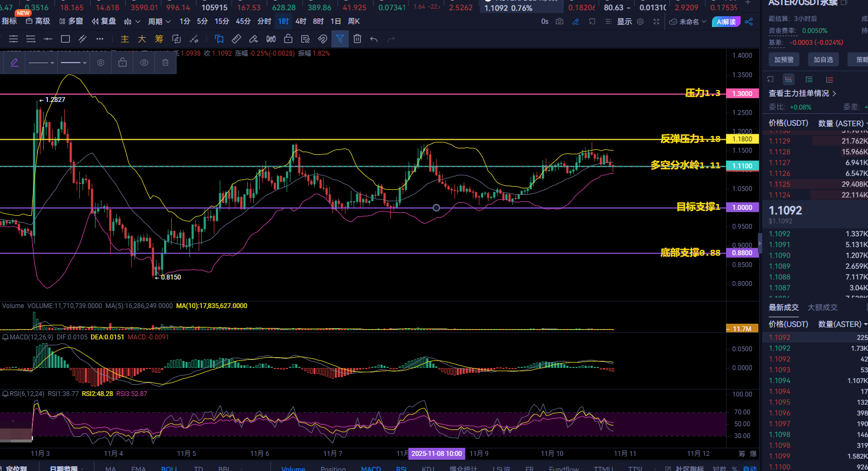Click the undo arrow in drawing toolbar
This screenshot has height=471, width=868.
[374, 39]
